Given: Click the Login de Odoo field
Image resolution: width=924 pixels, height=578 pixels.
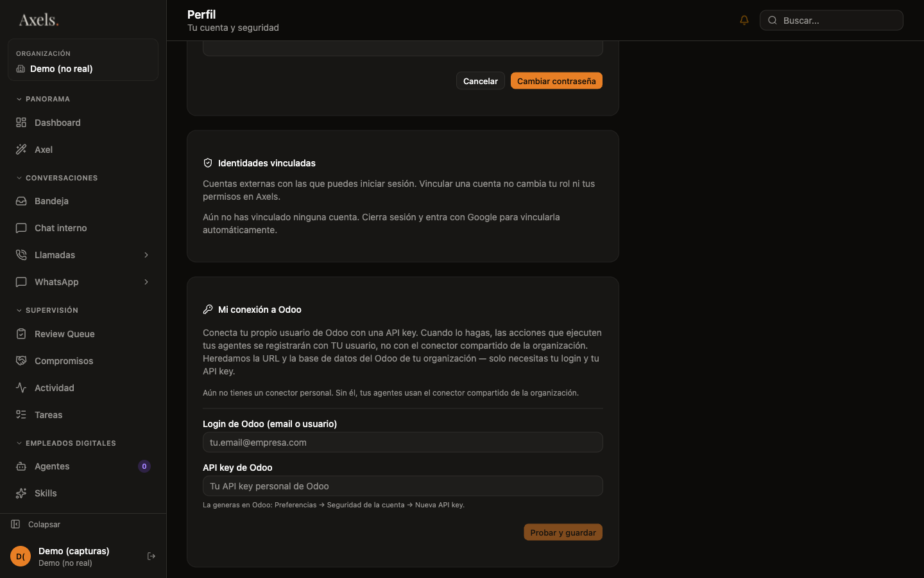Looking at the screenshot, I should coord(403,442).
